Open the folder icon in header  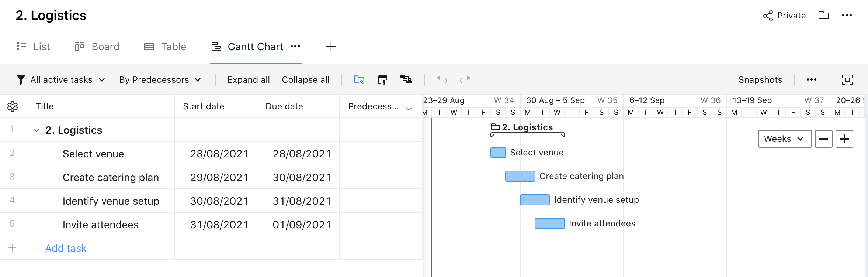(823, 16)
